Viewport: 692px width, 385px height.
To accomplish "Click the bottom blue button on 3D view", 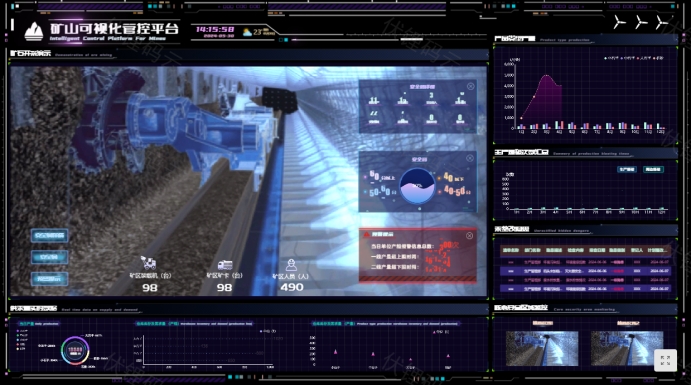I will 49,279.
